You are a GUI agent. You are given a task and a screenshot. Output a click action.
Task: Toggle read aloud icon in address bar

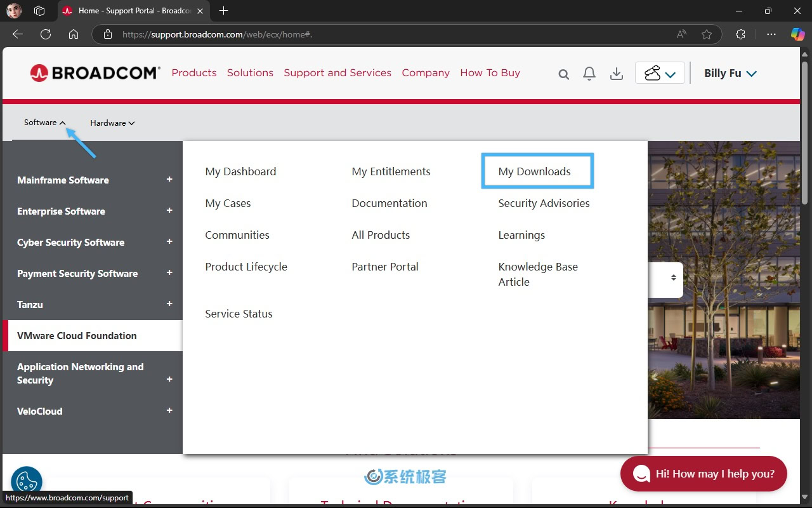pyautogui.click(x=681, y=34)
